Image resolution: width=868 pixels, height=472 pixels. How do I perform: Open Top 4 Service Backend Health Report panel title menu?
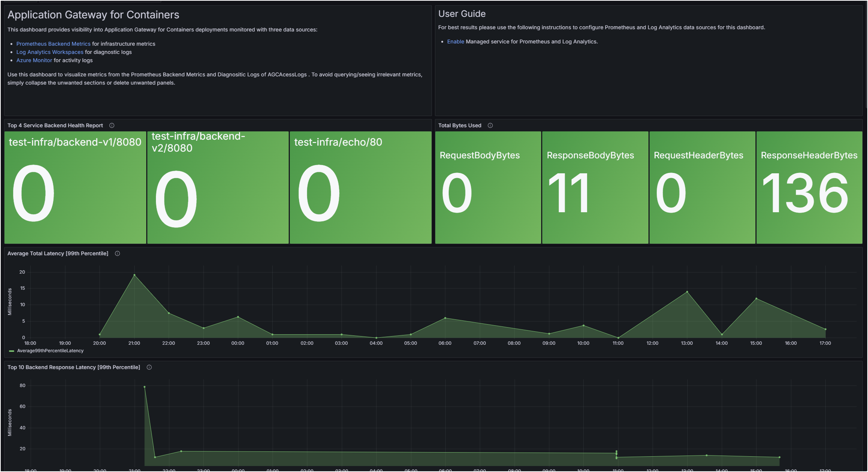coord(55,125)
